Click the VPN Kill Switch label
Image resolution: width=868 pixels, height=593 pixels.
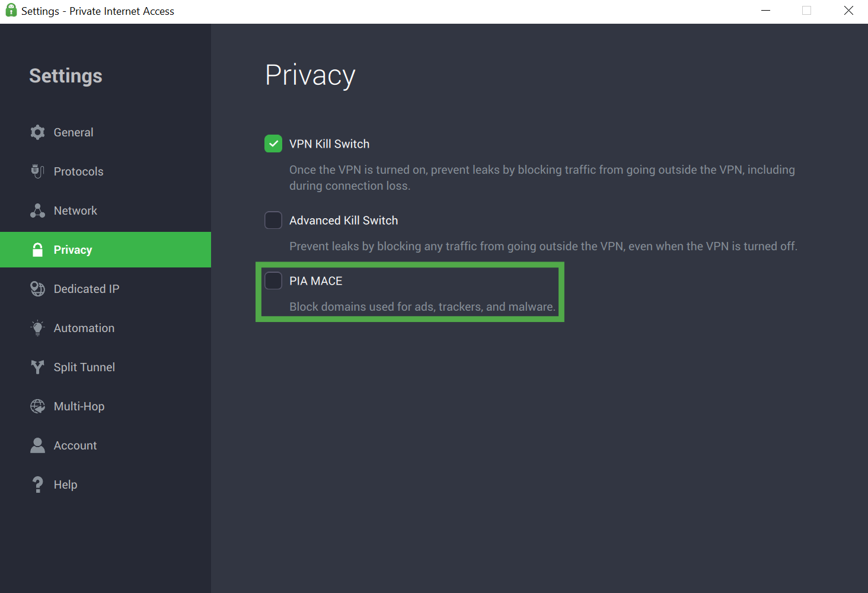(329, 144)
